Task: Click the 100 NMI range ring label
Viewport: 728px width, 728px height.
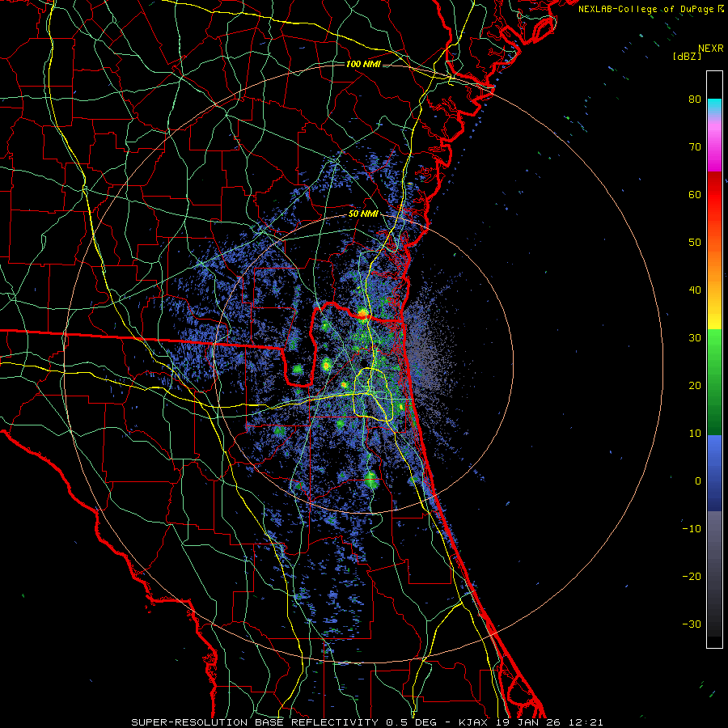Action: [363, 64]
